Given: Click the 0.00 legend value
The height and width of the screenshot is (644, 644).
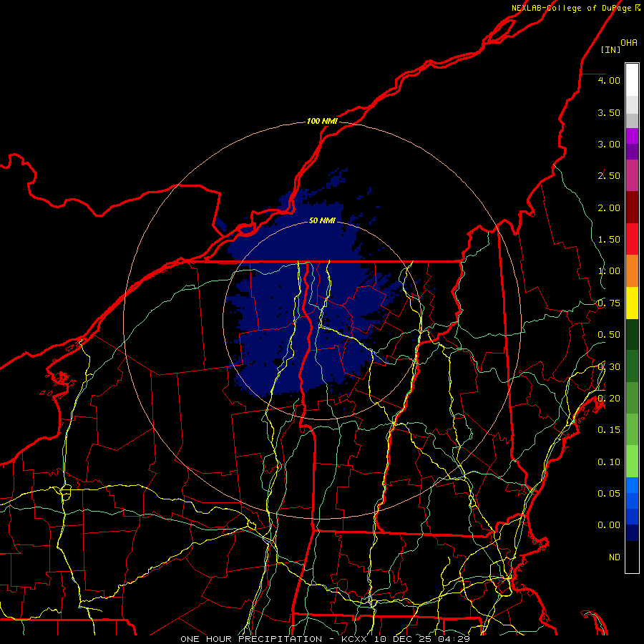Looking at the screenshot, I should point(609,525).
